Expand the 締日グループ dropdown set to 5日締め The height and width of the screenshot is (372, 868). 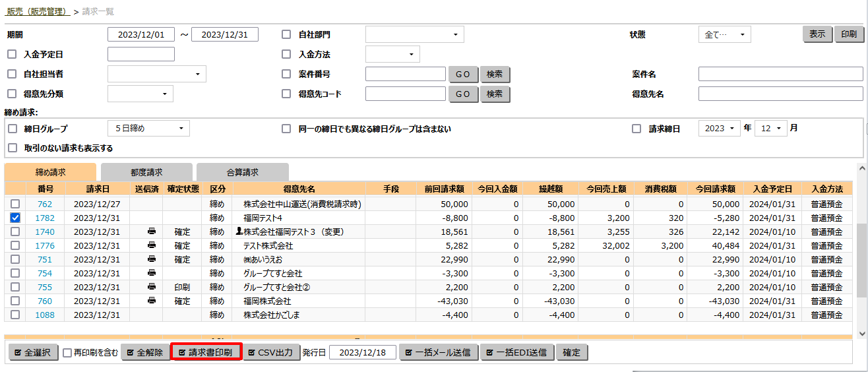[148, 129]
